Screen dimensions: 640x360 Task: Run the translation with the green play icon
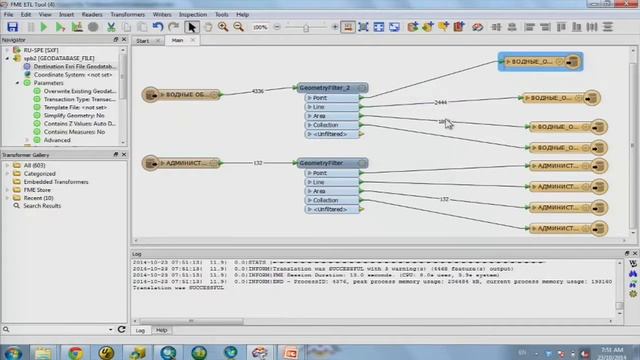tap(44, 27)
